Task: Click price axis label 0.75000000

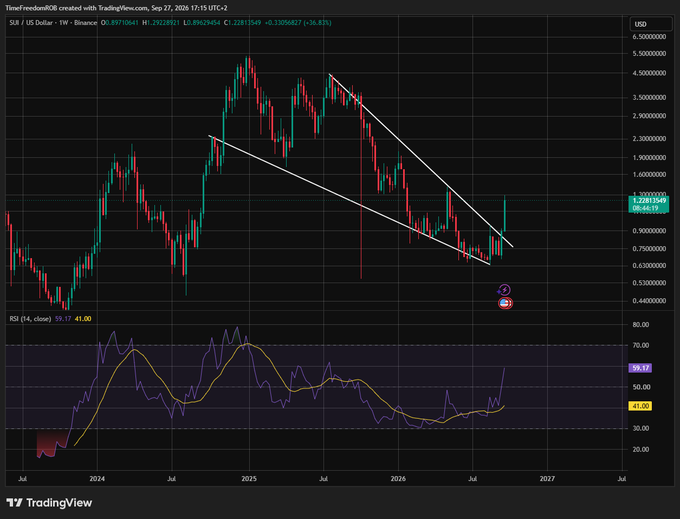Action: pos(649,248)
